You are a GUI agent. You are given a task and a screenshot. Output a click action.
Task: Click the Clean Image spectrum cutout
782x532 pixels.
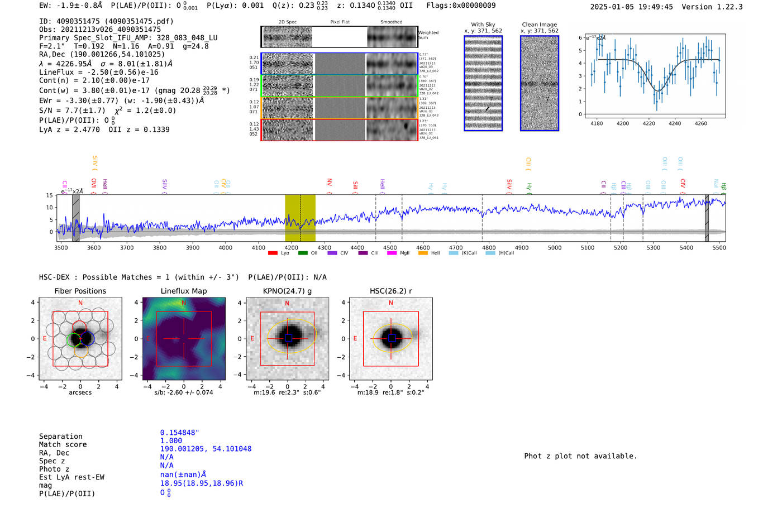540,83
